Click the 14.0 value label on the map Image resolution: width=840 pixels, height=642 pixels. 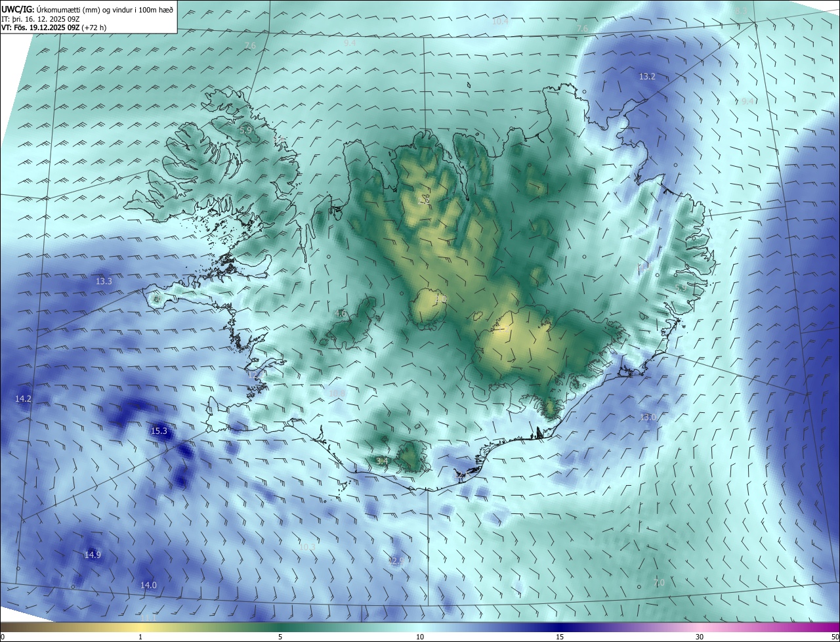point(148,586)
